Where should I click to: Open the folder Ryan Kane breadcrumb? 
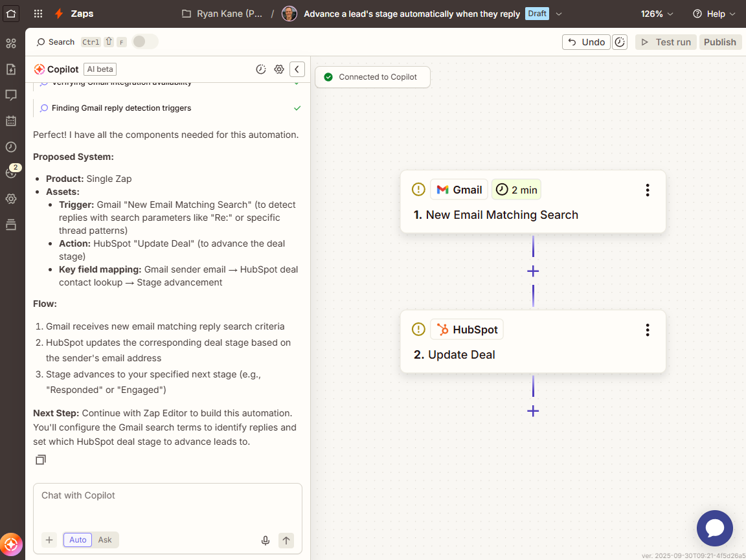click(222, 14)
